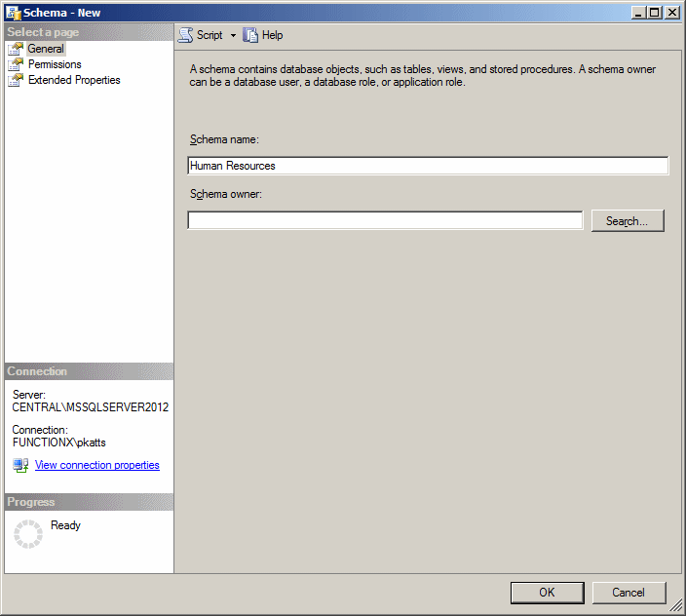Open View connection properties link

pyautogui.click(x=97, y=465)
